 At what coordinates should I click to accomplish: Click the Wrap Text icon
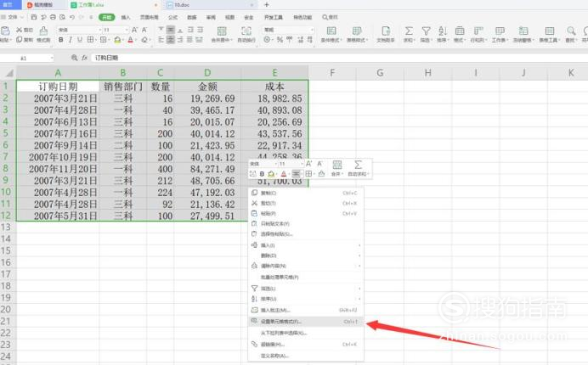(246, 31)
